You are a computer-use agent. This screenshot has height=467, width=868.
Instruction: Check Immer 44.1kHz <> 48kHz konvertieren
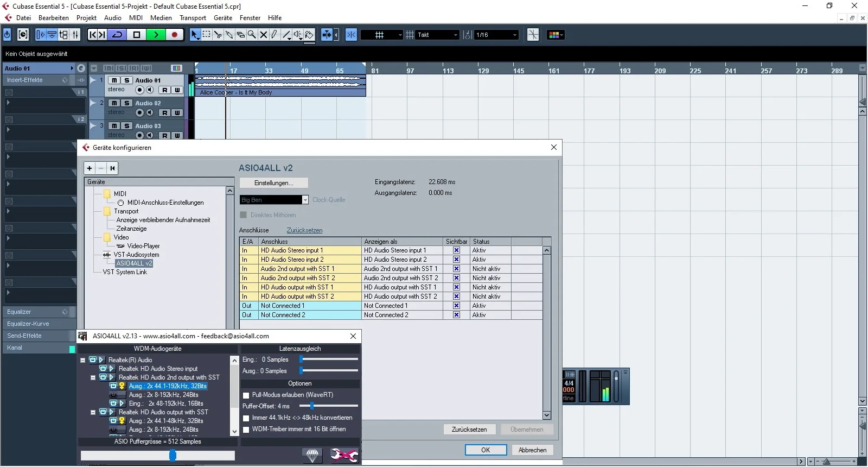coord(246,418)
